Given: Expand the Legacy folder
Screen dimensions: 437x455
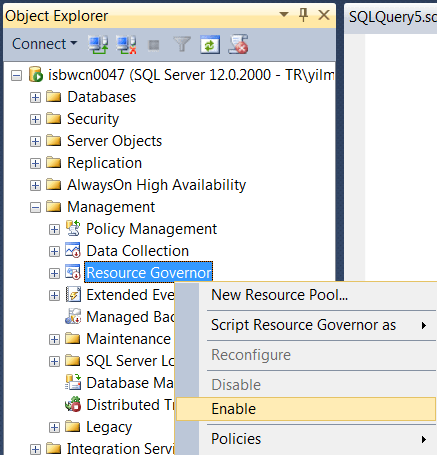Looking at the screenshot, I should (x=54, y=427).
